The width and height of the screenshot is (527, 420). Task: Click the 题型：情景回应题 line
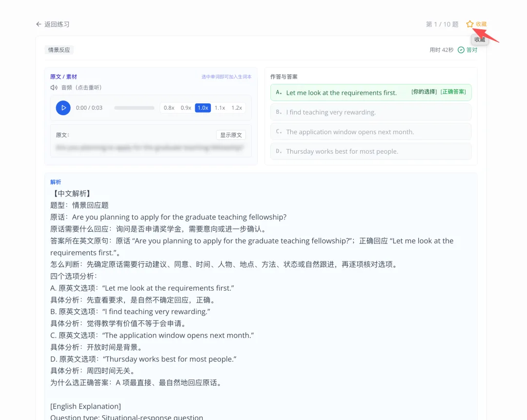(x=80, y=205)
